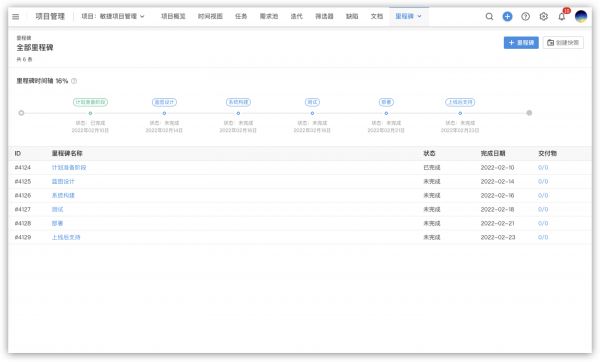Add a new milestone with + 里程碑 button
The width and height of the screenshot is (600, 362).
click(x=521, y=42)
